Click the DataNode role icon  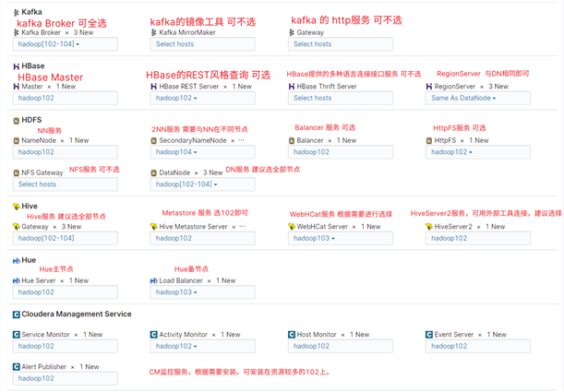[153, 173]
